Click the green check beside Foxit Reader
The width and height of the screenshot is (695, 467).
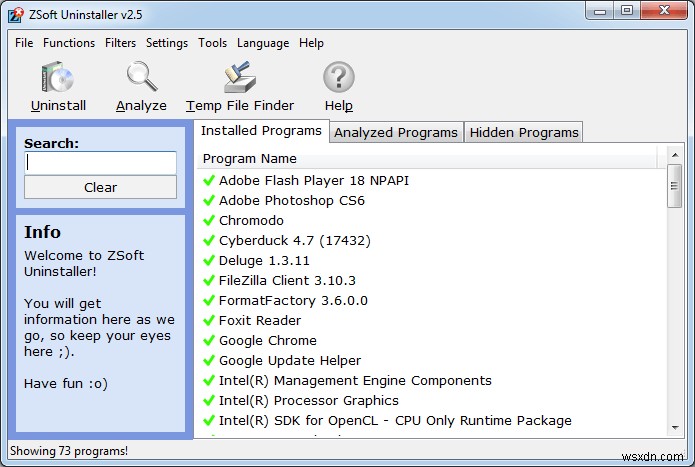click(209, 320)
